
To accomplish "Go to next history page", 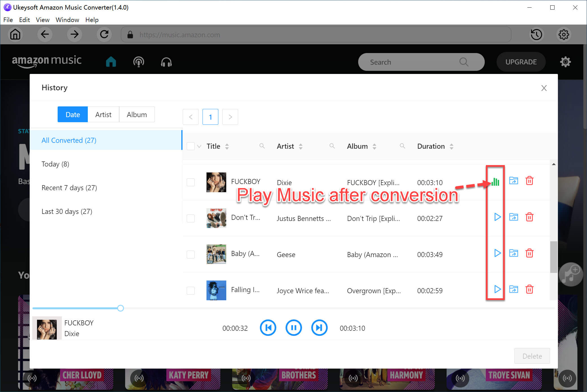I will coord(230,117).
